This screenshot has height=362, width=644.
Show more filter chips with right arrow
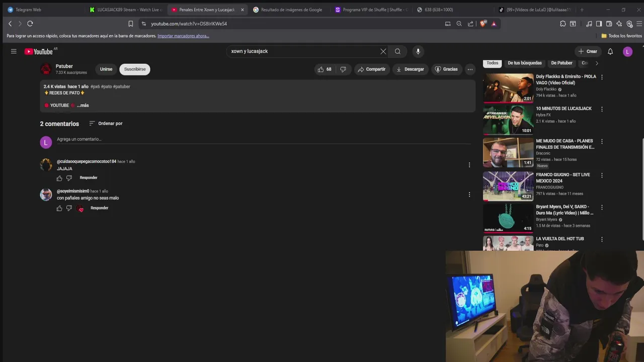597,63
